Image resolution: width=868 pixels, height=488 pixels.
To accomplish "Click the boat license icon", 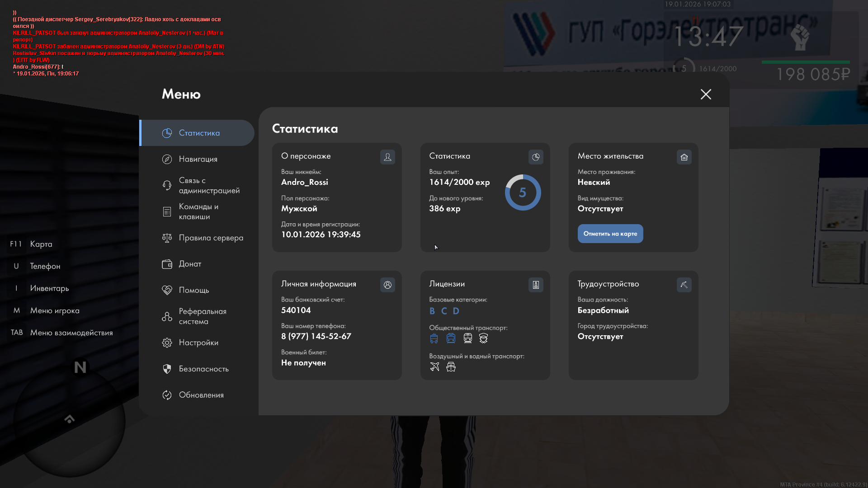I will tap(451, 367).
